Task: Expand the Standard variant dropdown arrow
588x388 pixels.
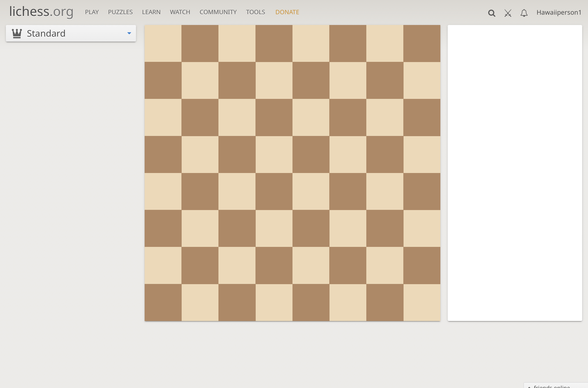Action: coord(129,33)
